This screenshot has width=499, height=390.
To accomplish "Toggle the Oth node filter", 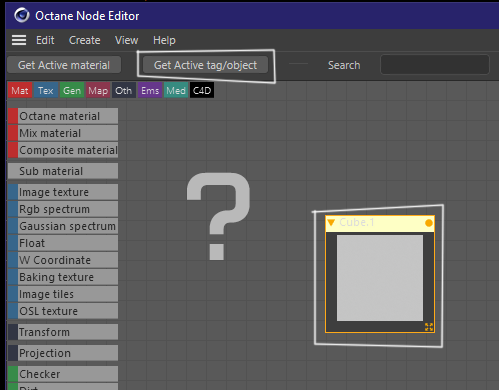I will click(x=124, y=90).
